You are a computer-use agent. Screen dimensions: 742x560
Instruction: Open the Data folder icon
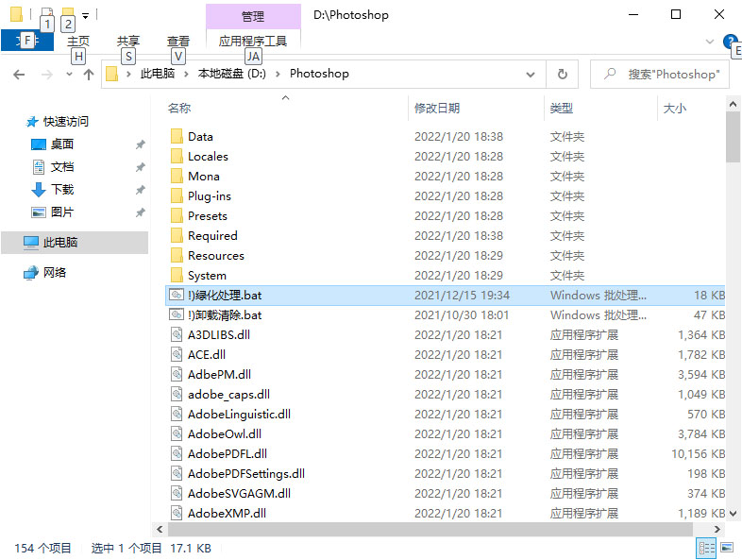click(x=177, y=137)
